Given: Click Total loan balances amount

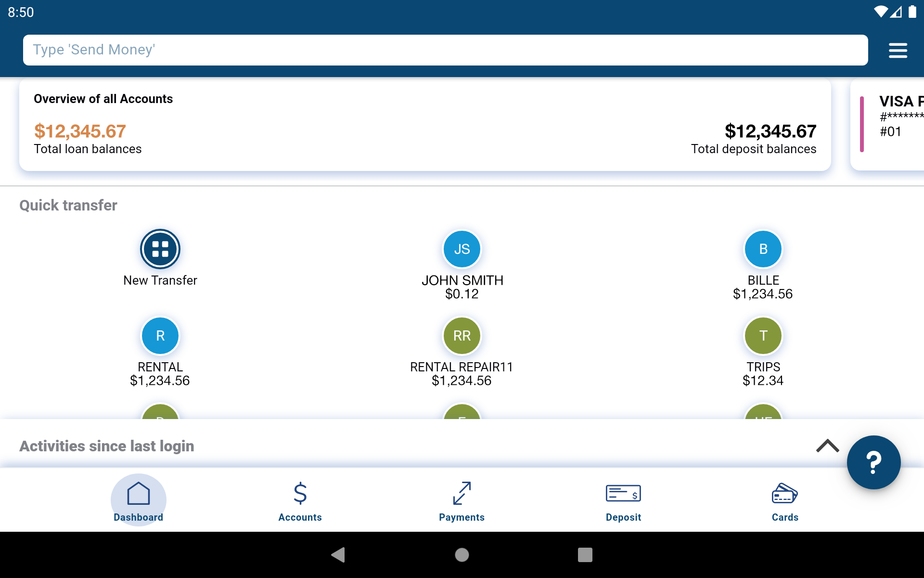Looking at the screenshot, I should [x=80, y=131].
